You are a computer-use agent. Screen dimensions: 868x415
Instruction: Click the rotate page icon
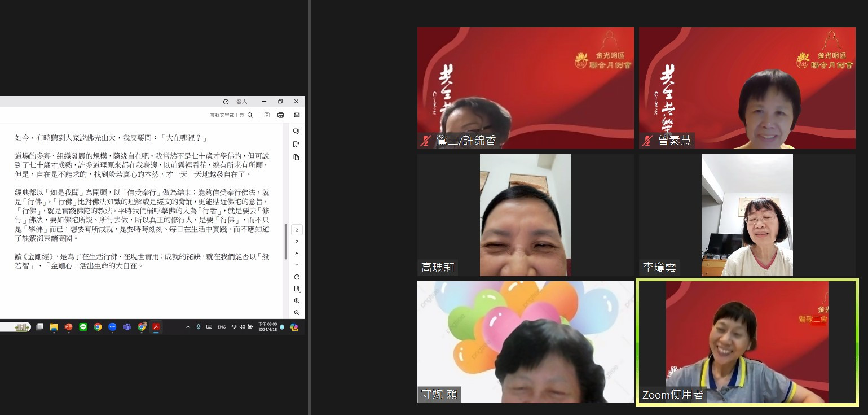297,277
